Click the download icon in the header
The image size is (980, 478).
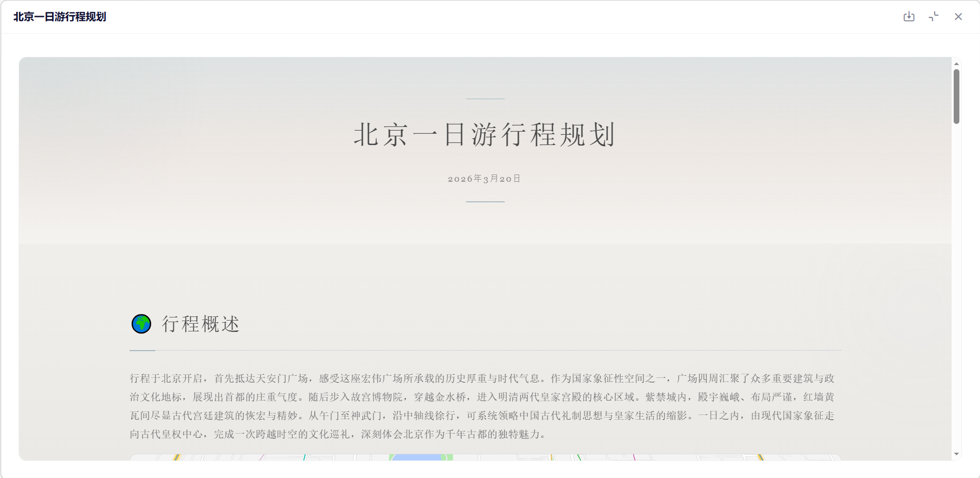(x=909, y=17)
